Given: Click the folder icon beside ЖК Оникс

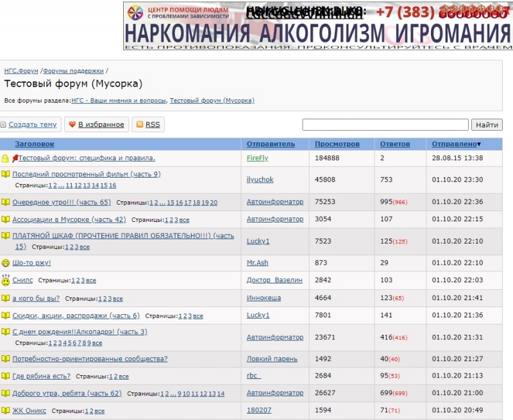Looking at the screenshot, I should coord(5,410).
